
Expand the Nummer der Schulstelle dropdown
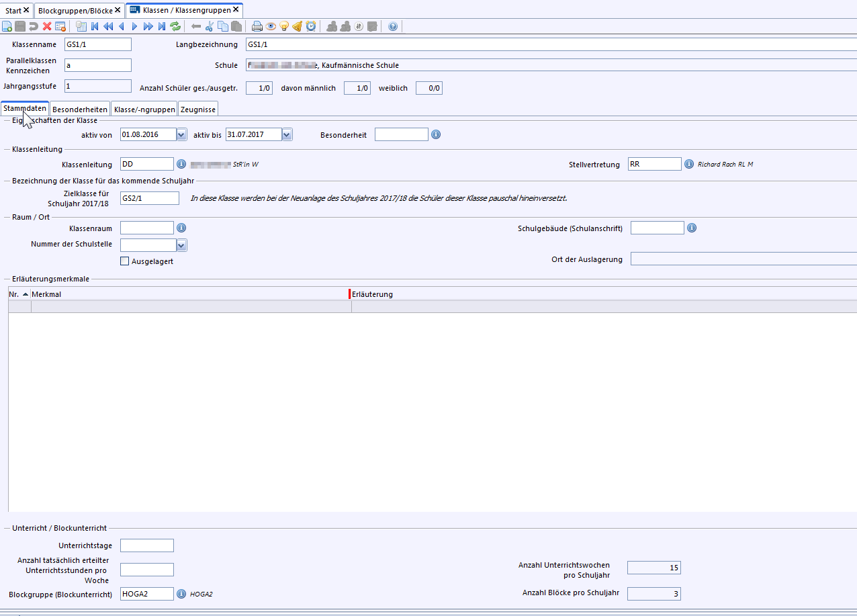tap(181, 245)
